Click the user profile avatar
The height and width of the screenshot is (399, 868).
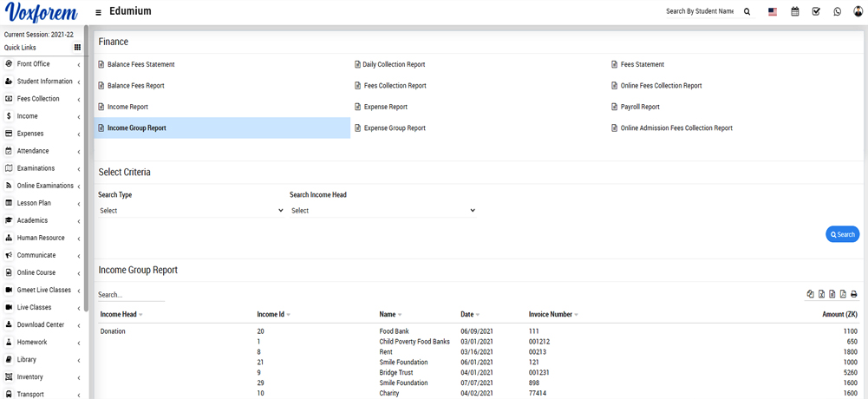[x=858, y=12]
